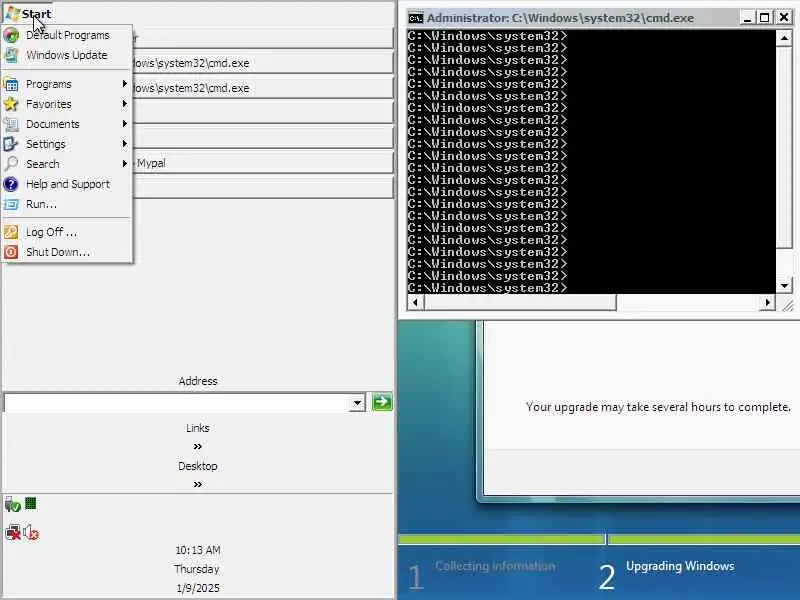
Task: Click the Run icon
Action: pos(11,204)
